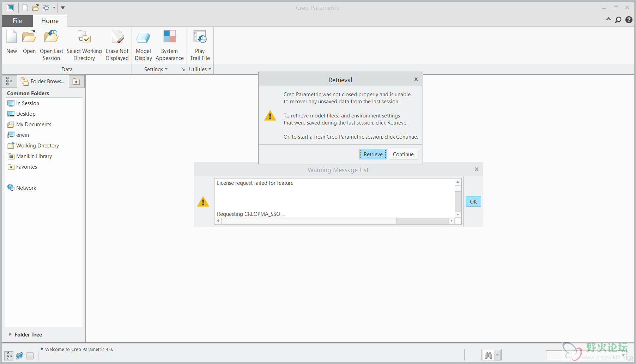Click 'Requesting CREOPMA_SSQ ...' message line

pyautogui.click(x=251, y=214)
